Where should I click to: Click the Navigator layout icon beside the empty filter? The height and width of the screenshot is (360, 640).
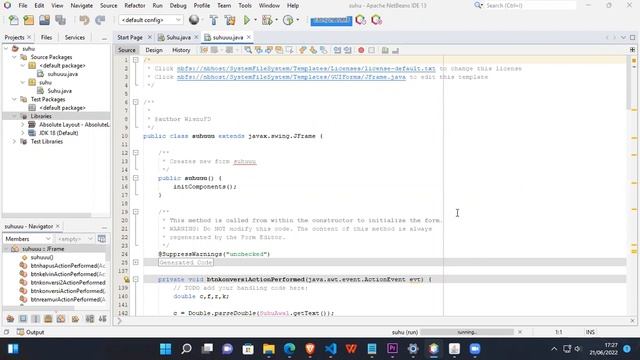click(102, 239)
